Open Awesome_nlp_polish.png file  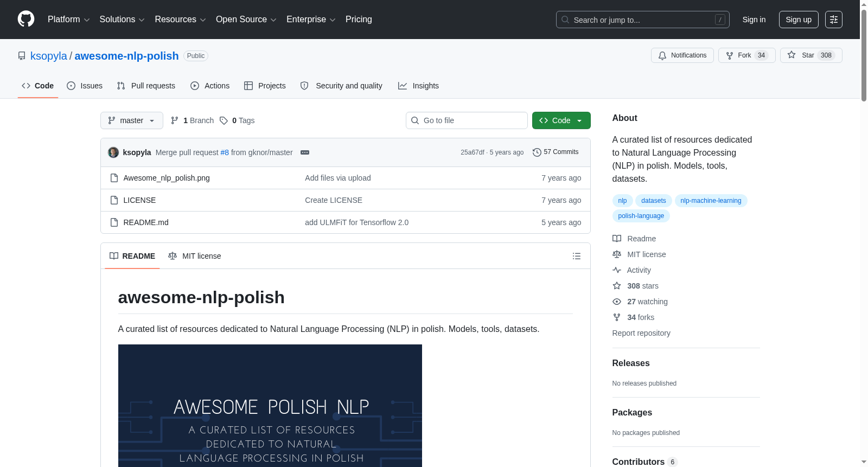coord(167,178)
